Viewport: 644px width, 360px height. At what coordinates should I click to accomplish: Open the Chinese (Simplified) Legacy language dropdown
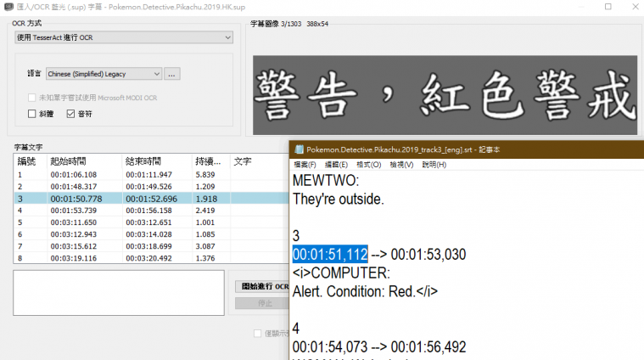104,74
